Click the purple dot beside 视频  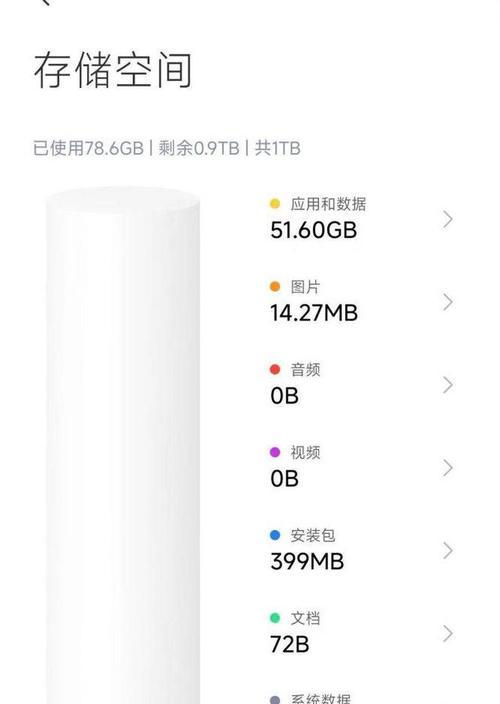(275, 452)
